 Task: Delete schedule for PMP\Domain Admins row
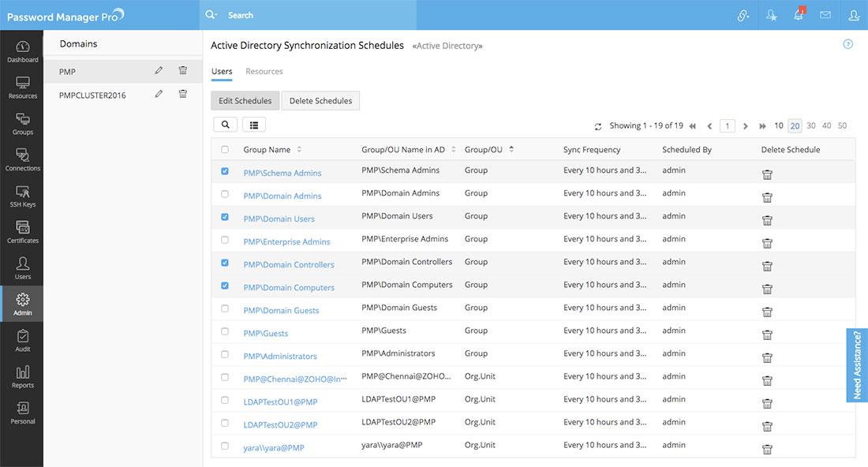pos(767,197)
